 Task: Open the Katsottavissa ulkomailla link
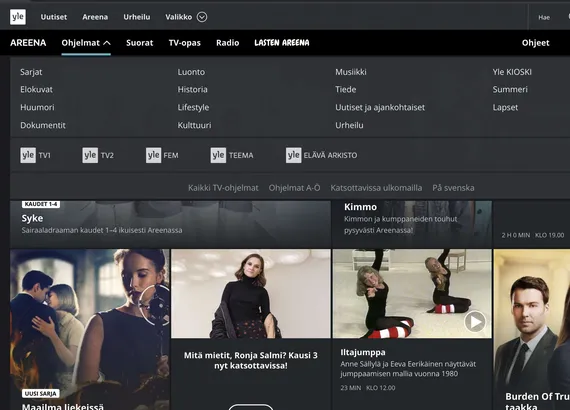(x=376, y=188)
